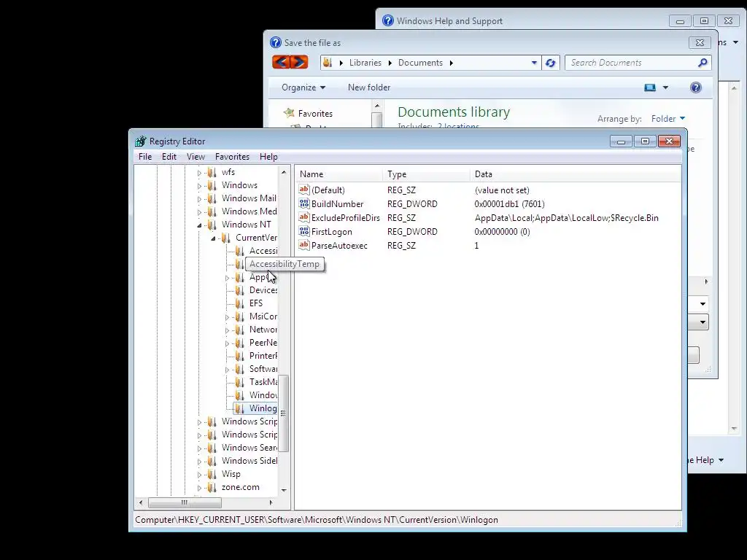Click the '0x00001db1 (7601)' data cell
The height and width of the screenshot is (560, 747).
[x=508, y=204]
